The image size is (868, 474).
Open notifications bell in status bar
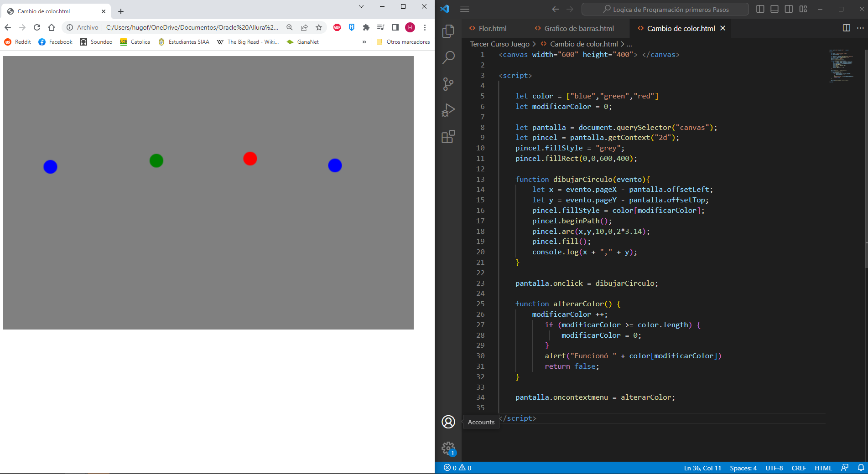click(x=861, y=468)
